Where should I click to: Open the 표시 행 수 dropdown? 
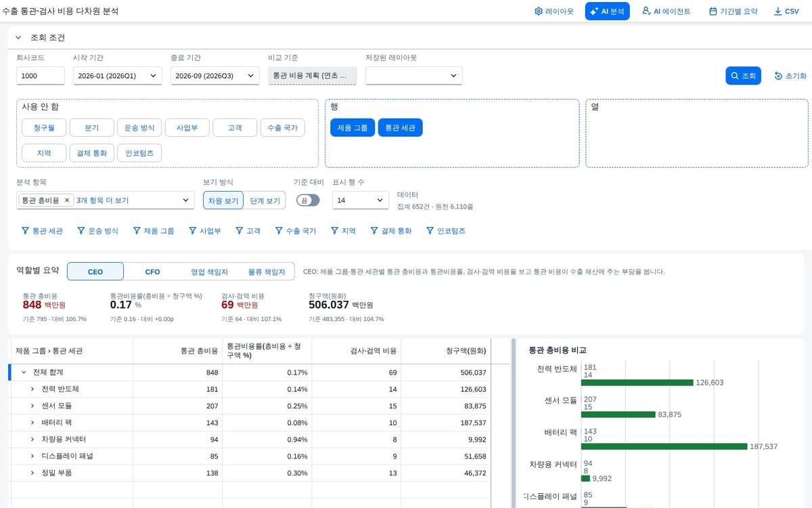click(360, 200)
